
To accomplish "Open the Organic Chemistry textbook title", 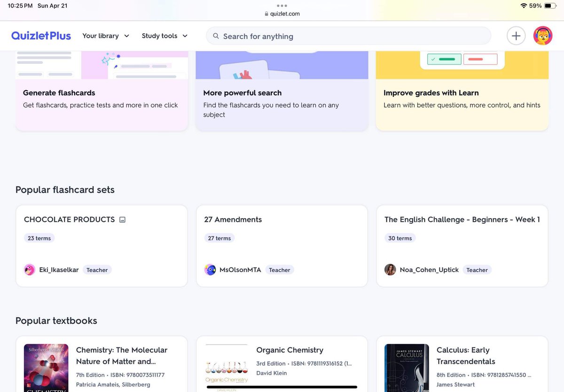I will 290,350.
